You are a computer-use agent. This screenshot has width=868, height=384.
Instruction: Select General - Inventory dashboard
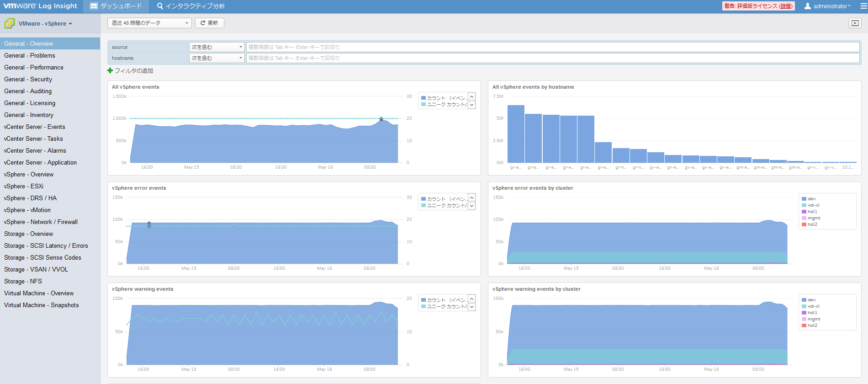click(x=50, y=115)
